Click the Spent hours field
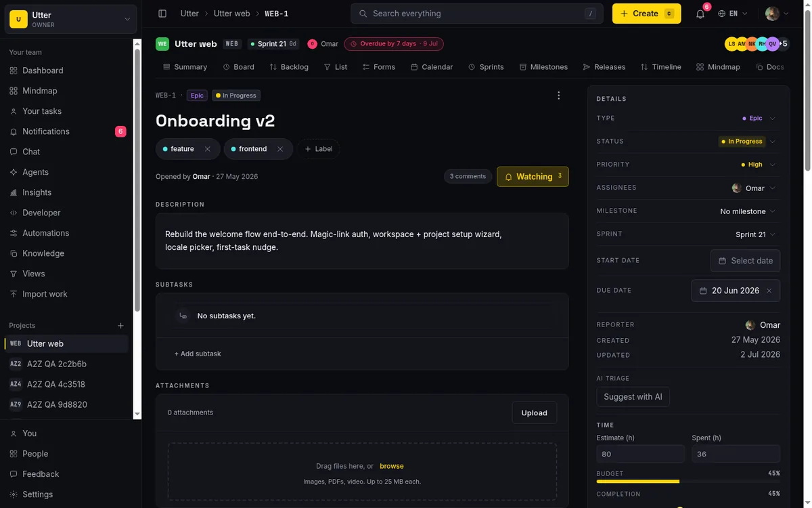The height and width of the screenshot is (508, 812). [x=736, y=454]
